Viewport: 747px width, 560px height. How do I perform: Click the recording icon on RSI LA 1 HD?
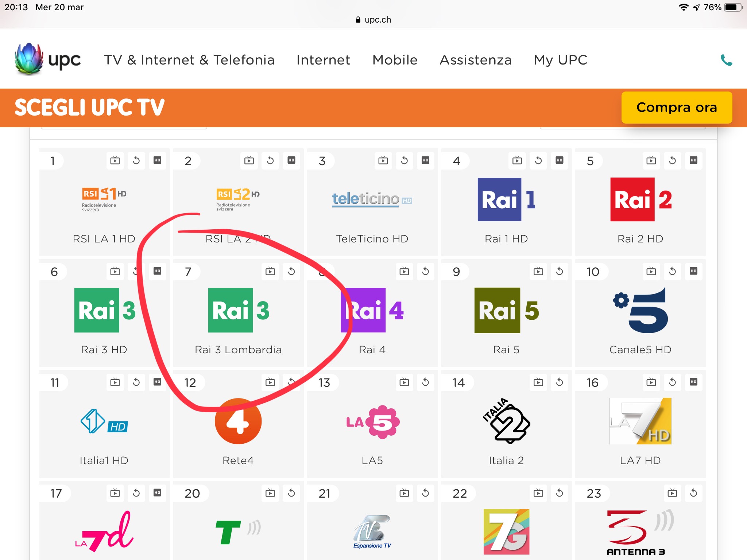115,160
